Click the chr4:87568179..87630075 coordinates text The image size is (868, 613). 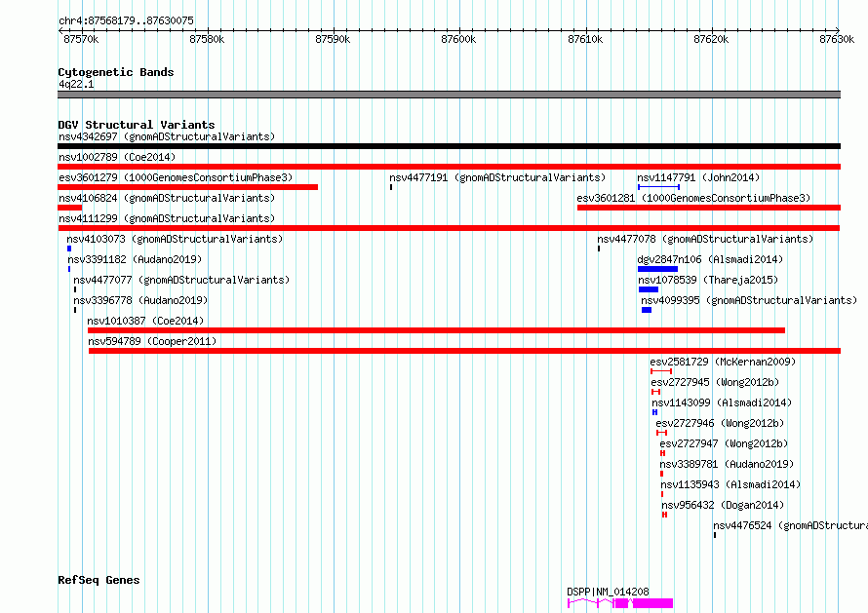coord(126,20)
